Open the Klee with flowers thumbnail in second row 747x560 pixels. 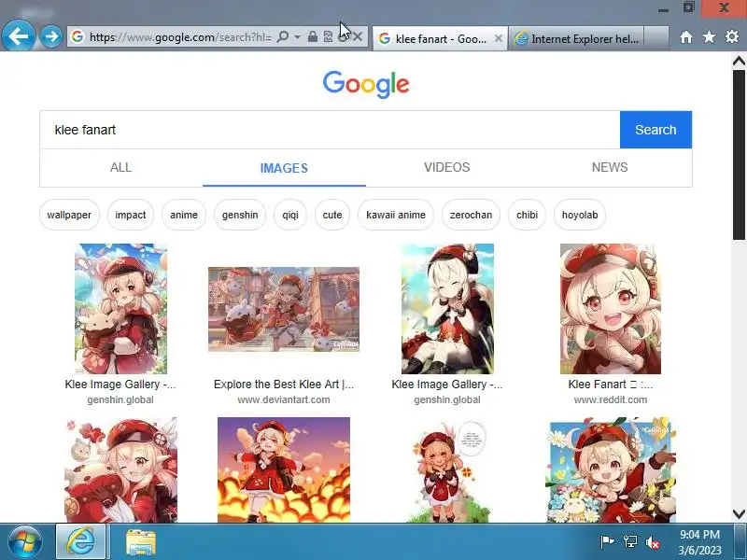[611, 470]
